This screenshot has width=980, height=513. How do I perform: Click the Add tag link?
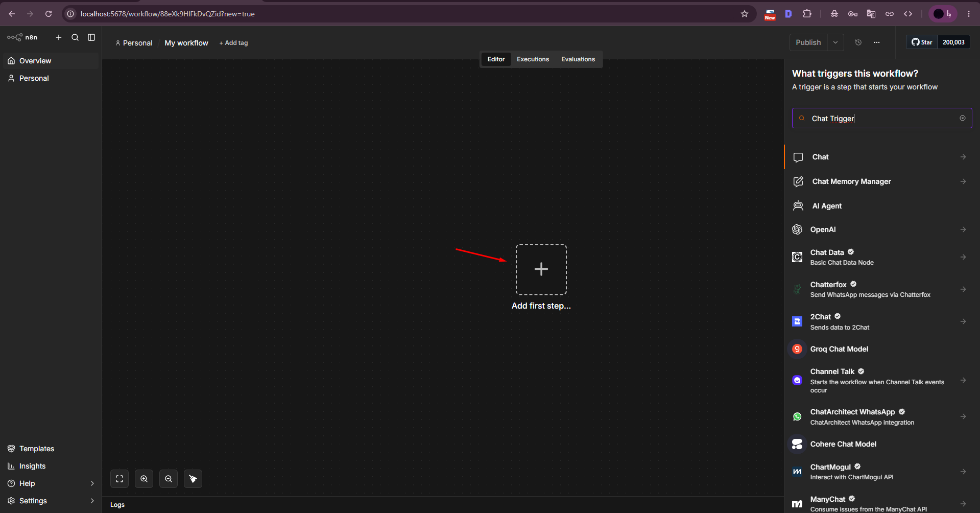pyautogui.click(x=233, y=43)
